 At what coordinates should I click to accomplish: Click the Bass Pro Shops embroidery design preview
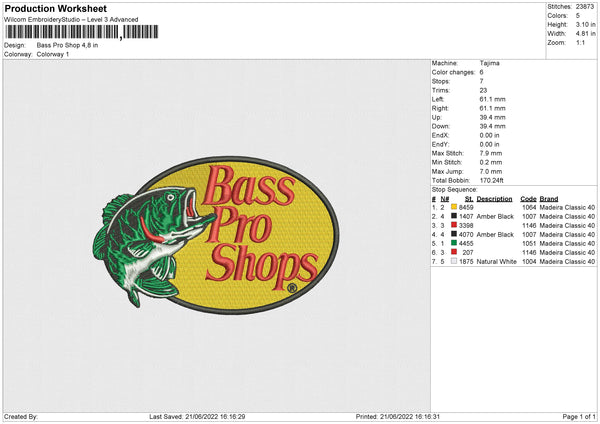click(x=215, y=235)
